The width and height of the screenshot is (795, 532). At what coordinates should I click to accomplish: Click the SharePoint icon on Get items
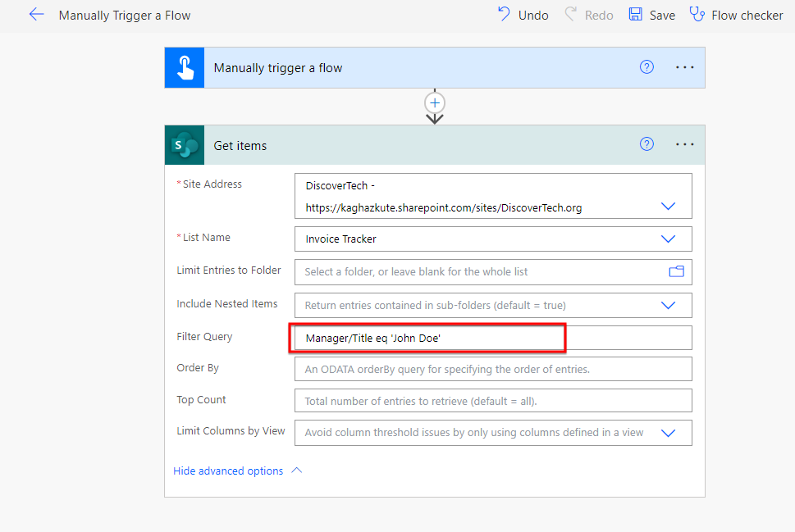click(185, 145)
